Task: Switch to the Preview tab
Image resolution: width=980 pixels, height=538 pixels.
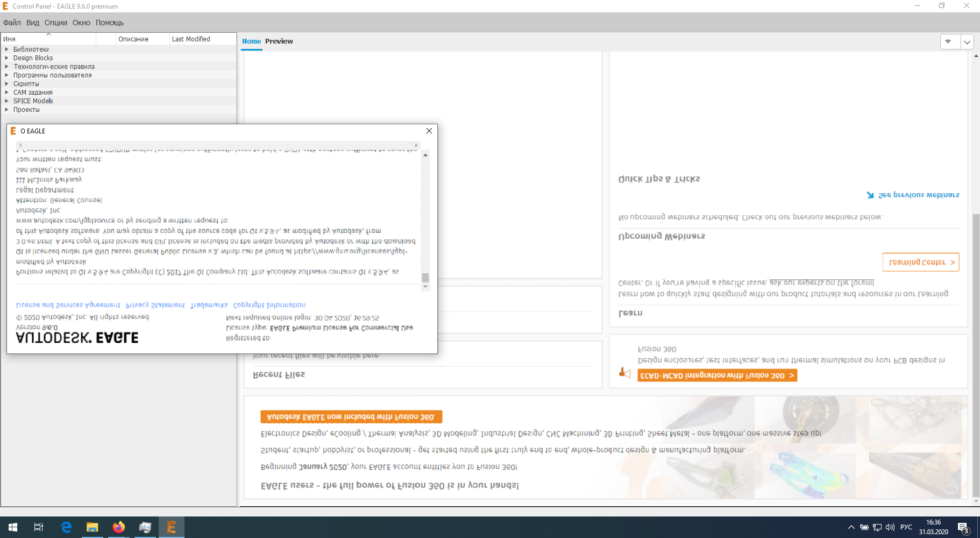Action: (x=279, y=41)
